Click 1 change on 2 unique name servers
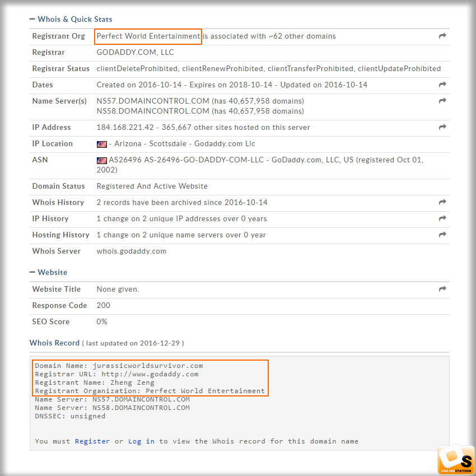Screen dimensions: 476x476 181,235
